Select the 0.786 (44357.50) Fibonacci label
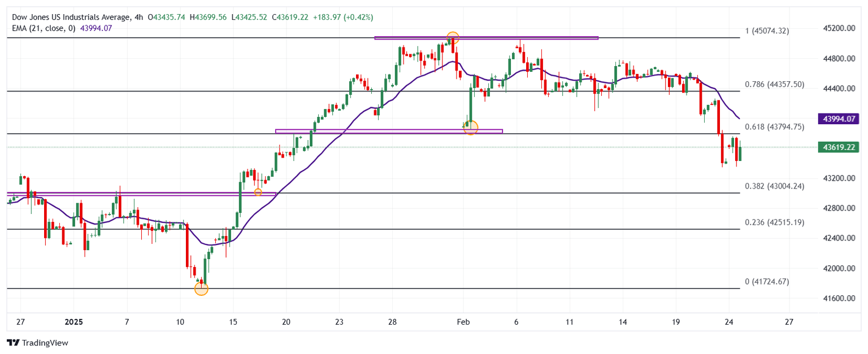Image resolution: width=868 pixels, height=354 pixels. coord(774,85)
